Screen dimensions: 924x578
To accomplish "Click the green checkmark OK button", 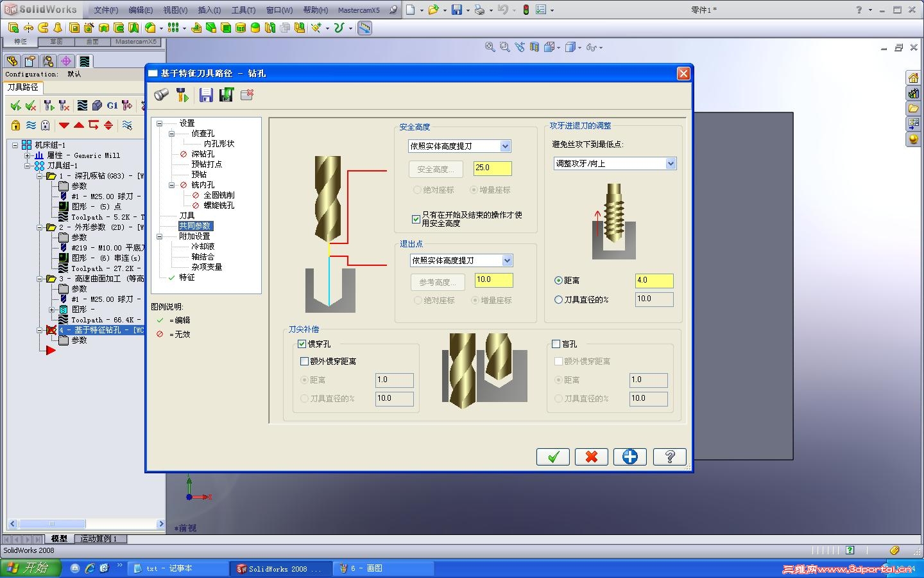I will [x=553, y=457].
